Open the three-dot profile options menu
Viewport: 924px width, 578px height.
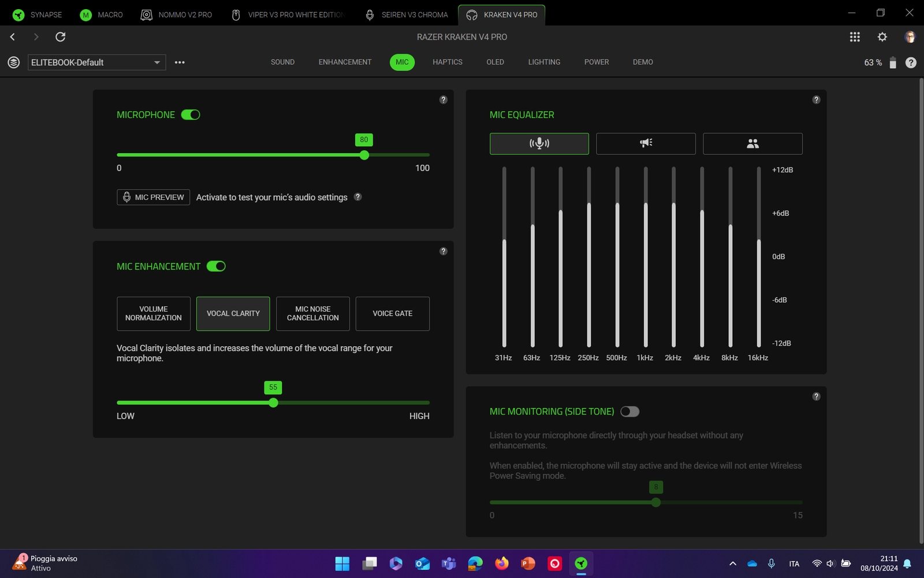tap(180, 62)
